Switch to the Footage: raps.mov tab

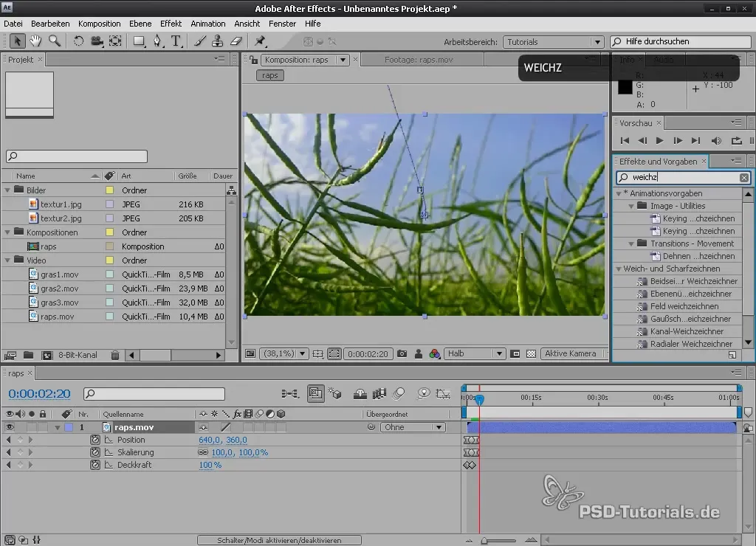[x=419, y=60]
